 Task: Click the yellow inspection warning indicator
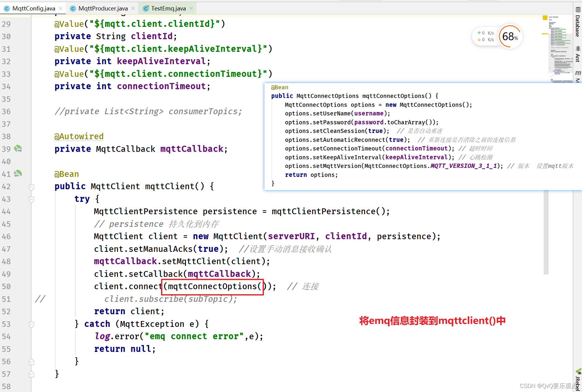(545, 18)
